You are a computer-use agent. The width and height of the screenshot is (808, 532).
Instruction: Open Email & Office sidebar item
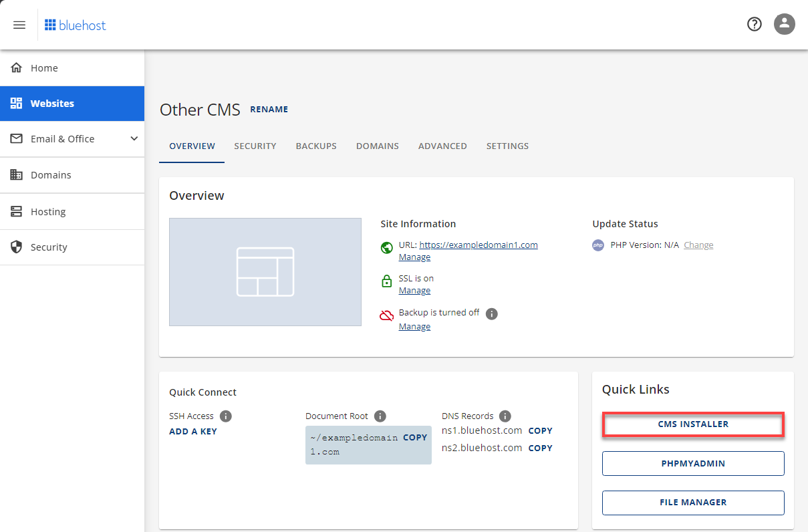click(72, 138)
